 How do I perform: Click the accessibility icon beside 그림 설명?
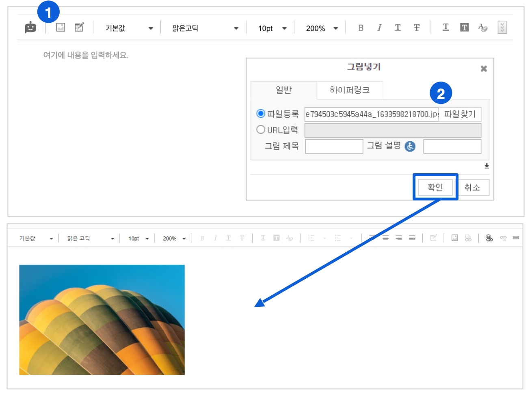coord(410,146)
